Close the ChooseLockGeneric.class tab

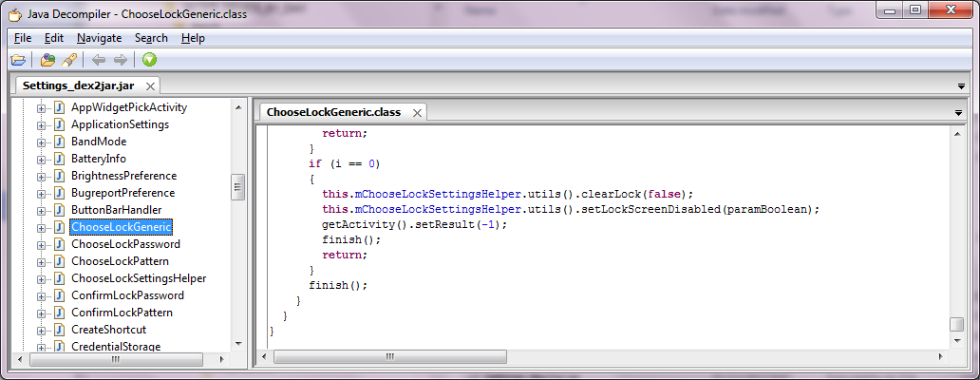(x=416, y=112)
